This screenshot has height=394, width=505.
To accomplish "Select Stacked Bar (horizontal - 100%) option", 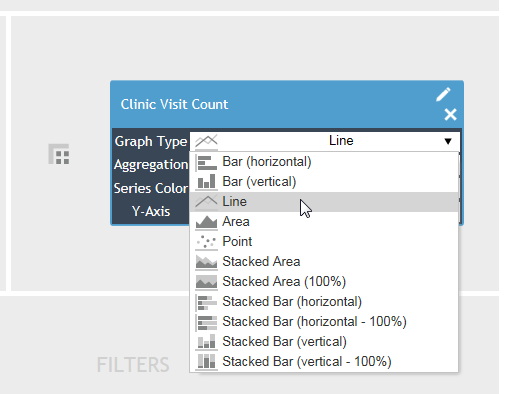I will (324, 322).
